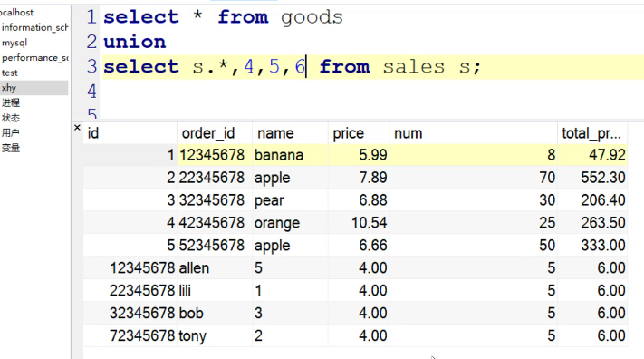Viewport: 644px width, 359px height.
Task: Click line number 4 in the editor gutter
Action: (92, 92)
